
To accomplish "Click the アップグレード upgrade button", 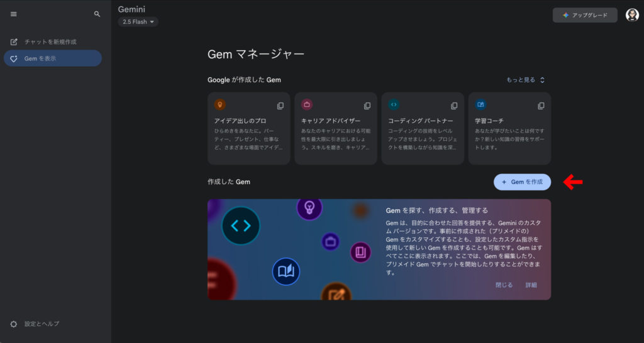I will [x=585, y=15].
